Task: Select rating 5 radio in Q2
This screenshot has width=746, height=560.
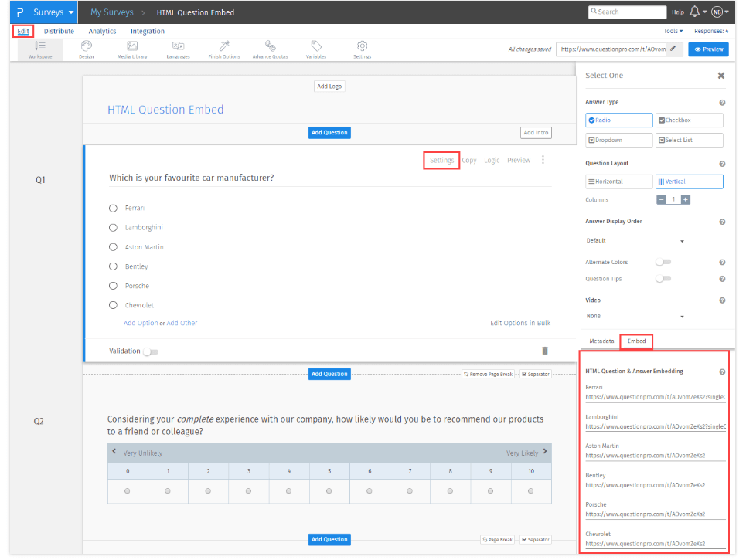Action: [x=329, y=491]
